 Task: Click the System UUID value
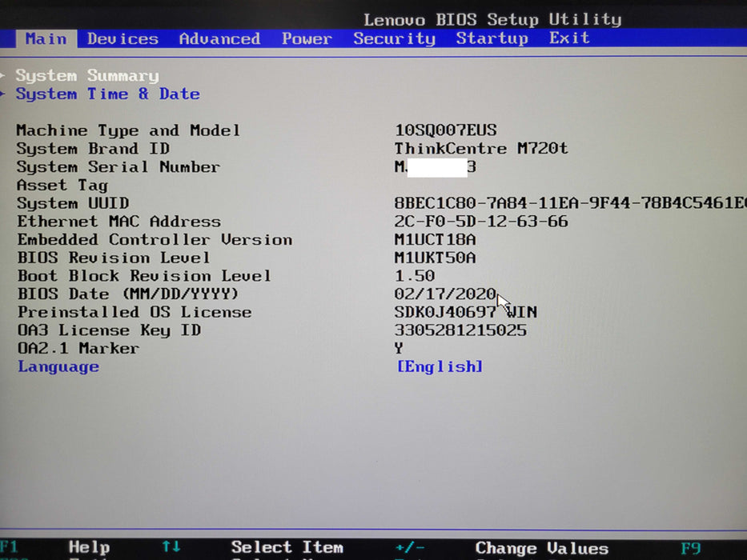(x=570, y=203)
